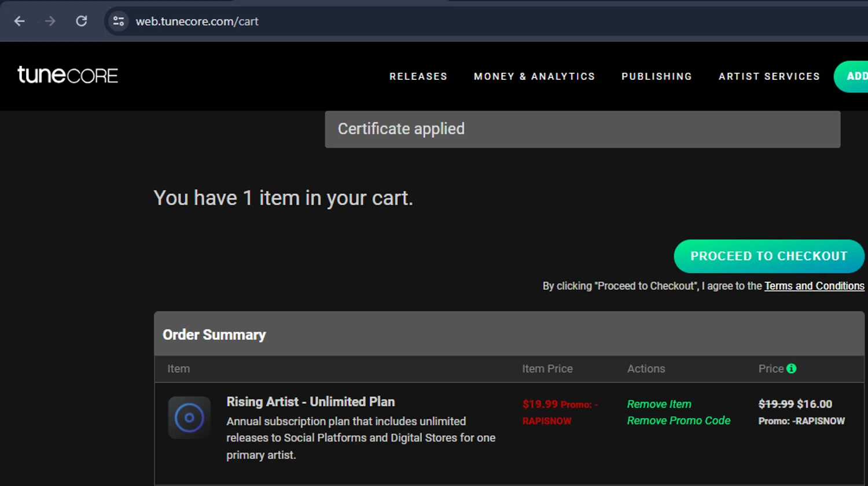Click 'Promo: -RAPISNOW' under the price
The height and width of the screenshot is (486, 868).
(801, 421)
